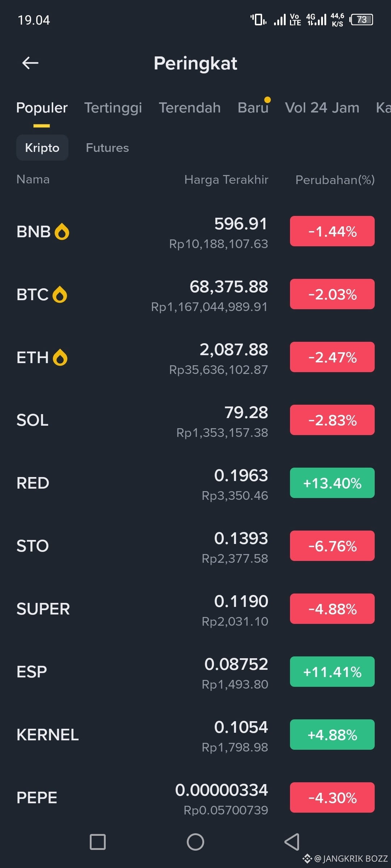Sort by the Nama column header
Image resolution: width=391 pixels, height=868 pixels.
coord(33,179)
